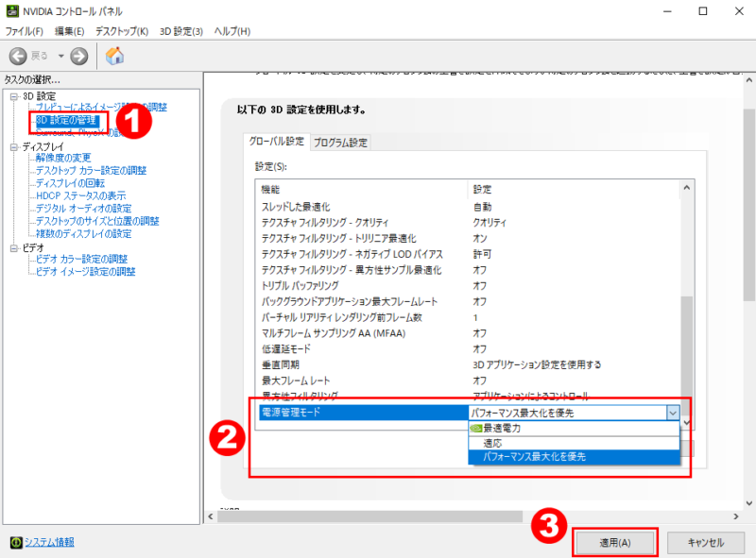The width and height of the screenshot is (756, 558).
Task: Open the ファイル(F) menu
Action: [25, 31]
